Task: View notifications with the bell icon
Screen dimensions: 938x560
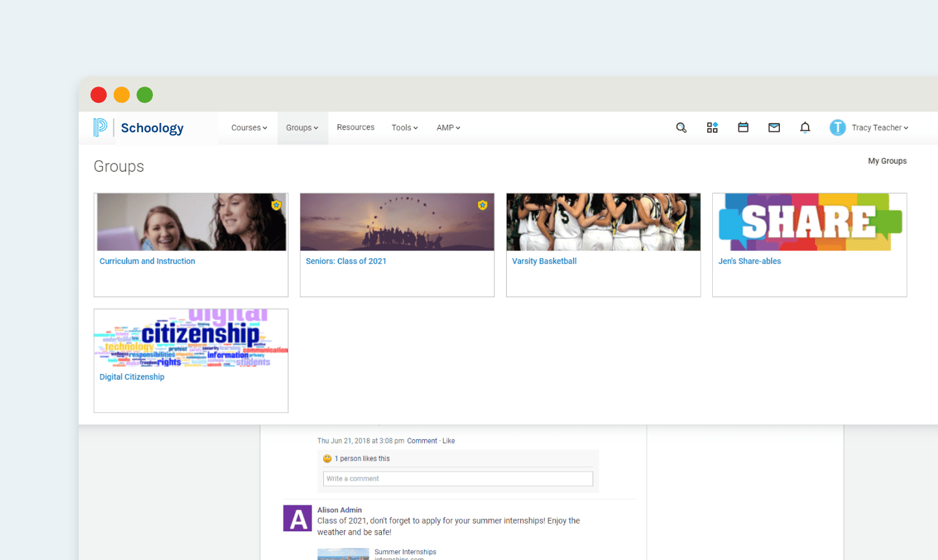Action: [805, 127]
